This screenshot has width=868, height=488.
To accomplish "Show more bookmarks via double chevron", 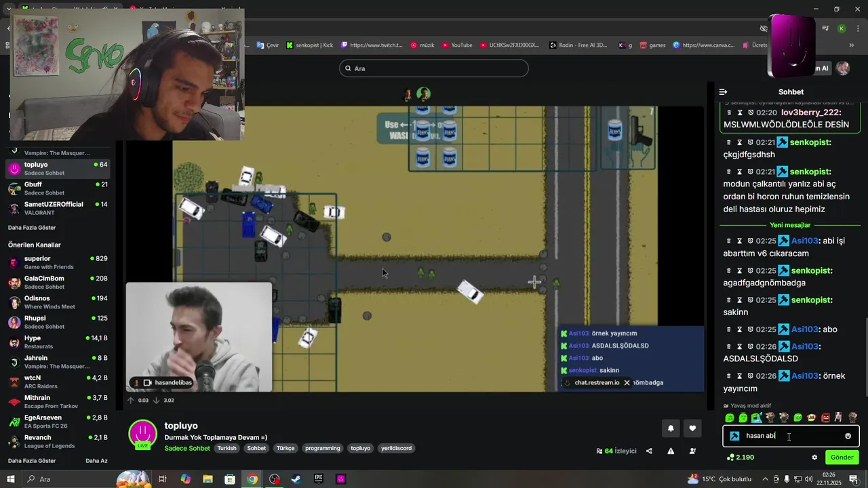I will point(852,45).
